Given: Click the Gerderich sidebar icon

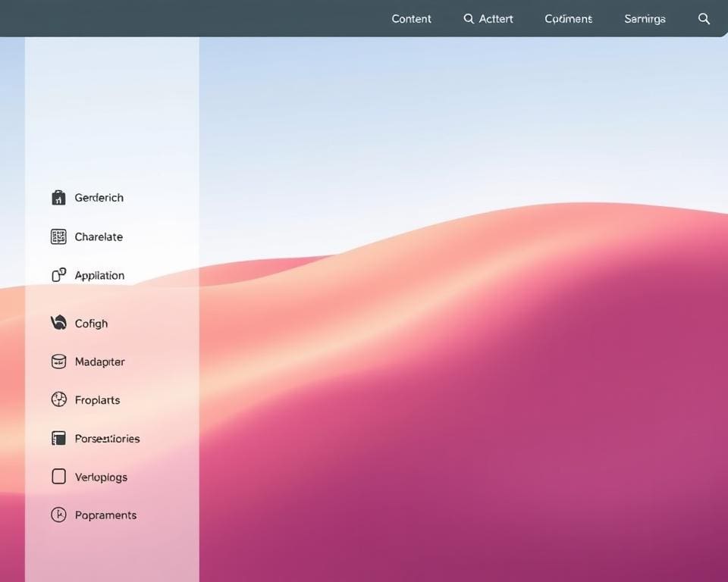Looking at the screenshot, I should [x=58, y=197].
